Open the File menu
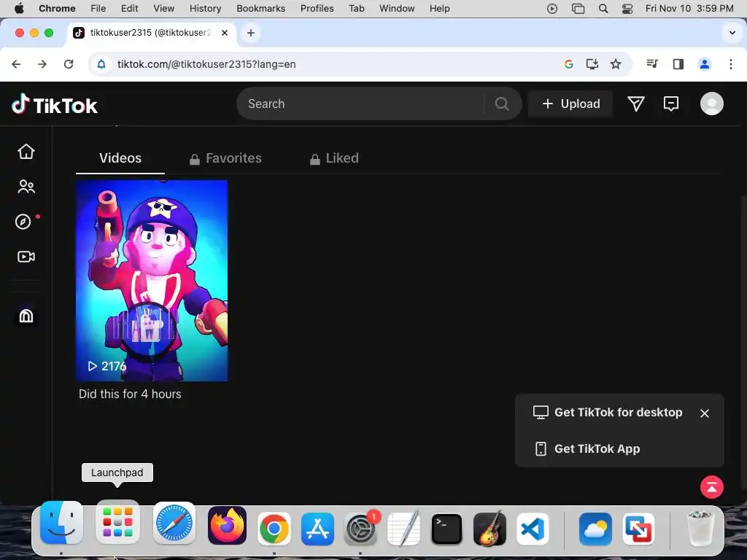Screen dimensions: 747x560 click(98, 8)
